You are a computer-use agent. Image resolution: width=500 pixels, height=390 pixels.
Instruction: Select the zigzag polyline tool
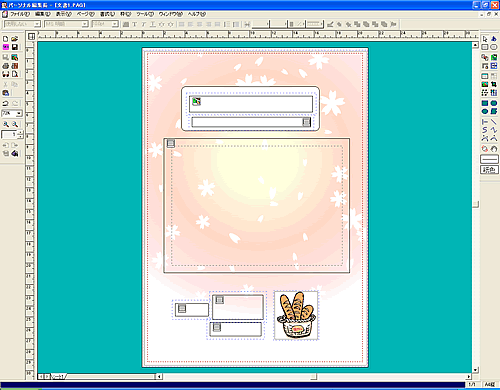[x=494, y=130]
